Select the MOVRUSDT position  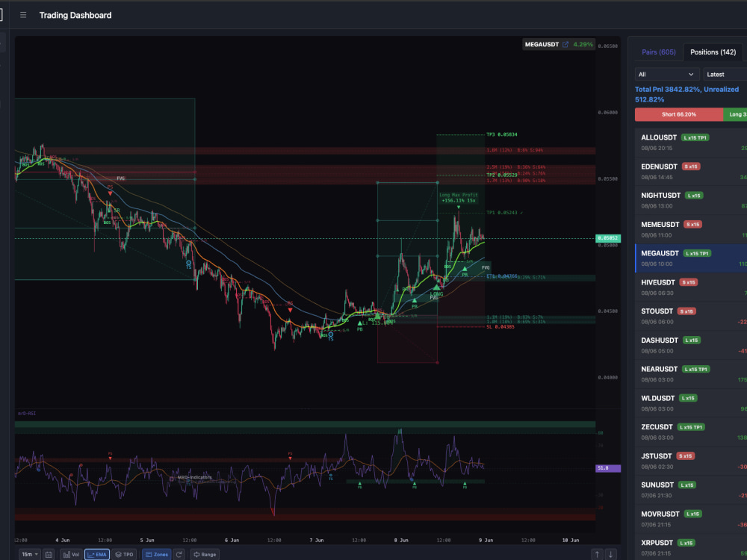(x=691, y=519)
